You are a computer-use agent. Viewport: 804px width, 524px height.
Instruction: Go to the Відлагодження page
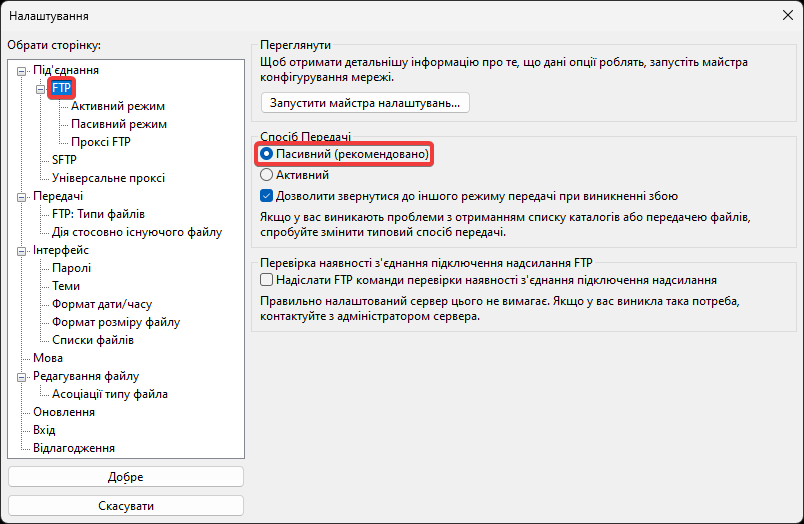click(x=74, y=448)
